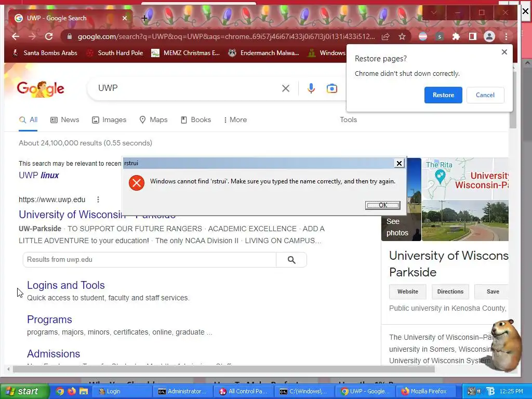532x399 pixels.
Task: Close the rstrui error dialog
Action: click(399, 163)
